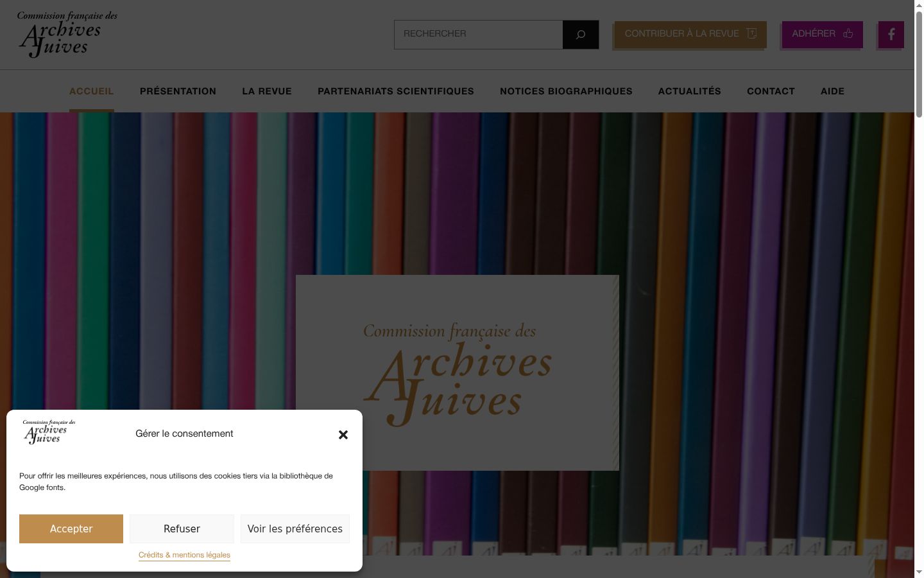Click the scrollbar down arrow
The width and height of the screenshot is (924, 578).
click(919, 572)
